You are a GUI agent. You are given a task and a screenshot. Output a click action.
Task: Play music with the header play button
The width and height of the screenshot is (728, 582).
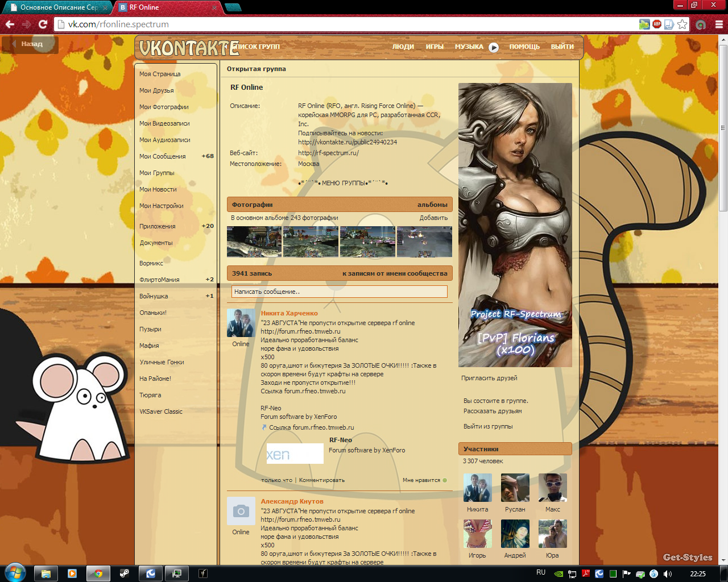(x=494, y=47)
